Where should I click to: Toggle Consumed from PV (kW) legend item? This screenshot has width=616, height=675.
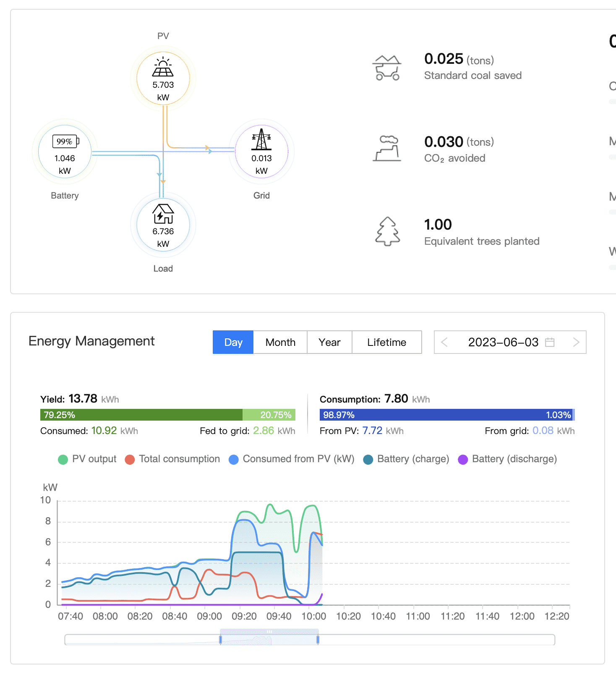(292, 459)
